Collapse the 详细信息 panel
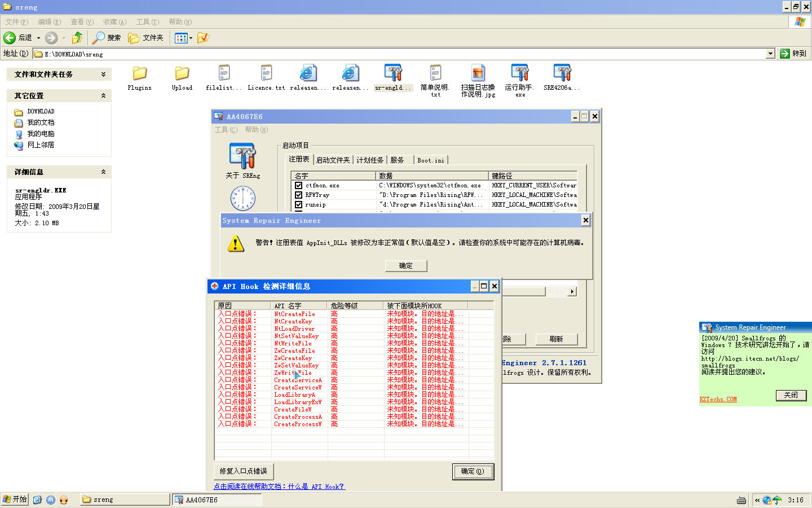 pyautogui.click(x=103, y=172)
